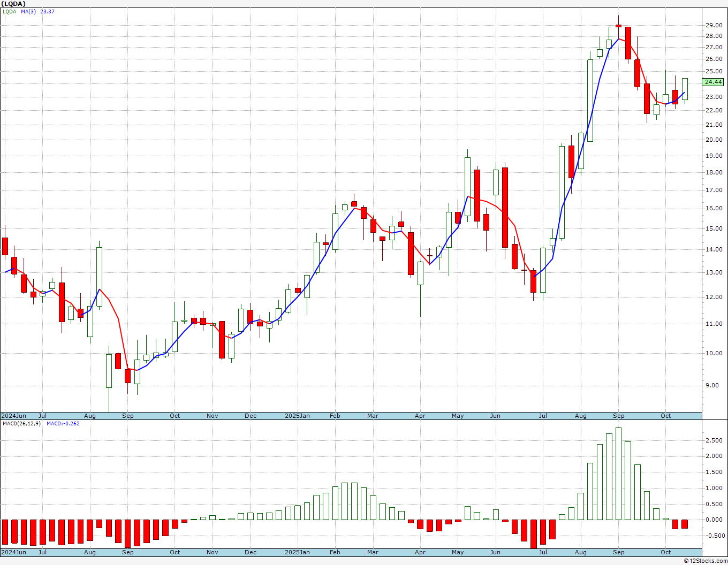Viewport: 728px width, 565px height.
Task: Click the 24.44 current price tag
Action: click(x=714, y=82)
